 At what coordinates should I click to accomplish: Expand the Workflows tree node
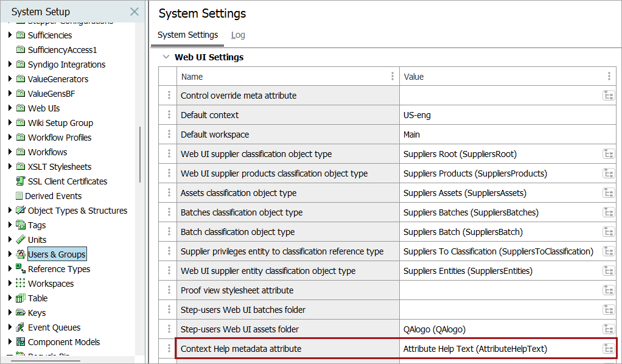(10, 152)
